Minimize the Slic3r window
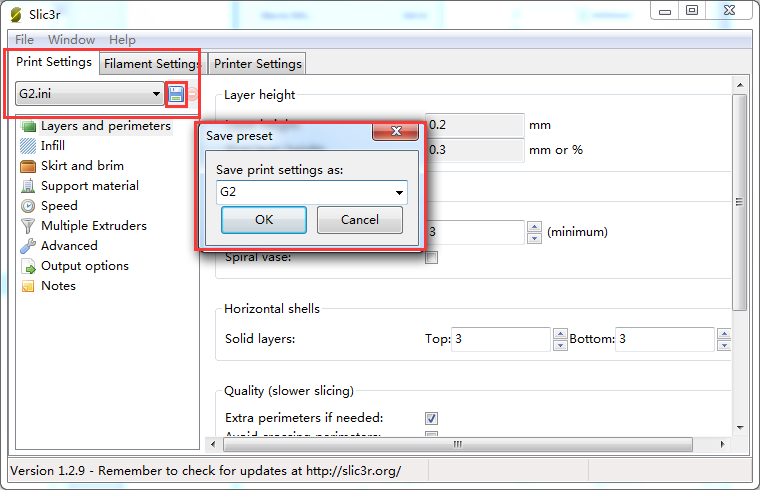 [665, 10]
